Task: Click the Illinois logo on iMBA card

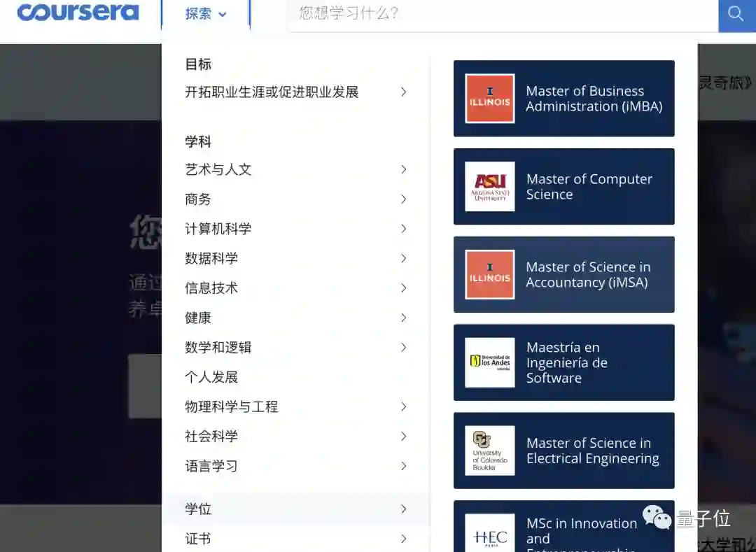Action: pos(490,98)
